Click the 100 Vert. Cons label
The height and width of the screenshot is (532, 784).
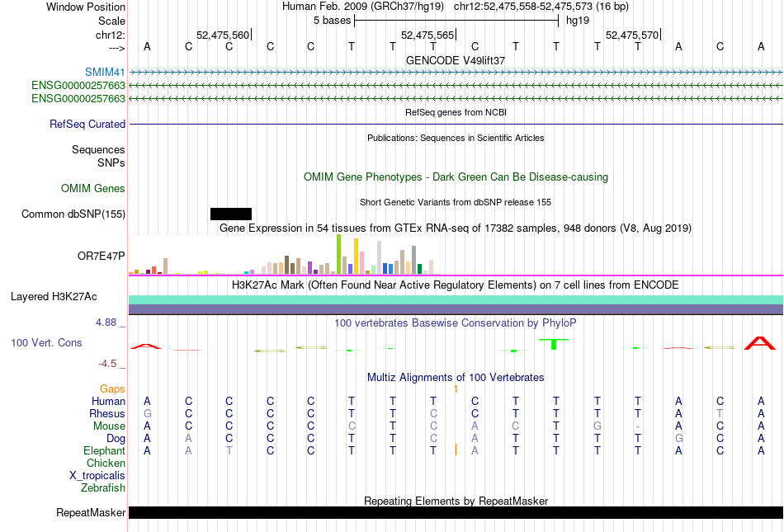(x=46, y=342)
